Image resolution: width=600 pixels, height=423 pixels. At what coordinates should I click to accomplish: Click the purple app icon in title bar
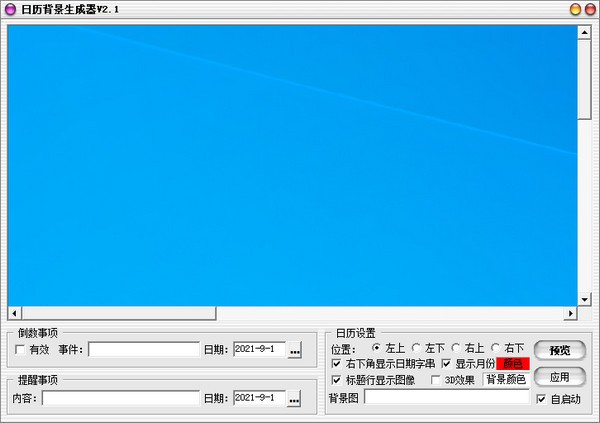click(x=10, y=10)
